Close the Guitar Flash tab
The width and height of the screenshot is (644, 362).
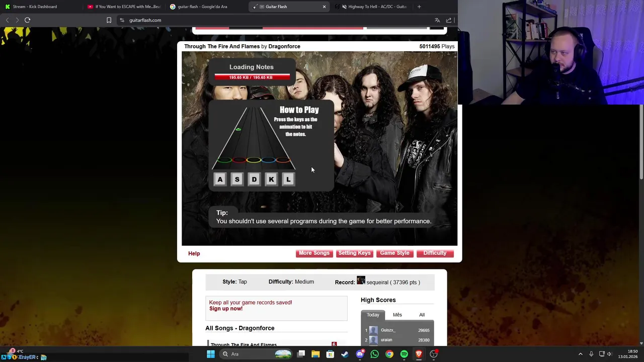324,7
